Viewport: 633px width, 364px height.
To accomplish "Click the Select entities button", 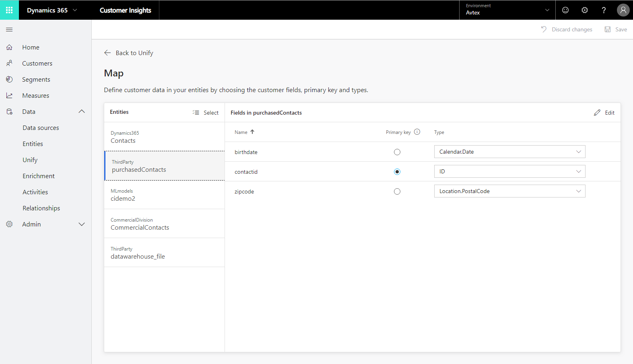I will click(206, 113).
